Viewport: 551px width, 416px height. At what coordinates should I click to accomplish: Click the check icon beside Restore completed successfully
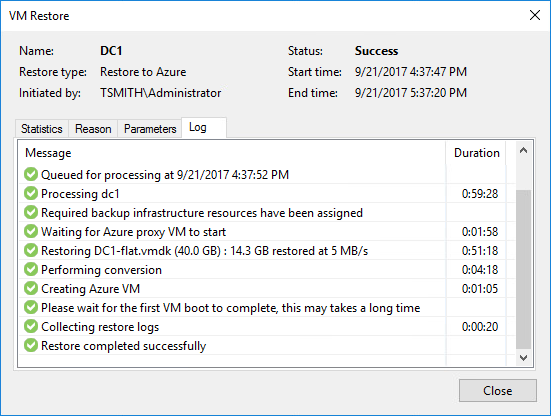[x=31, y=345]
